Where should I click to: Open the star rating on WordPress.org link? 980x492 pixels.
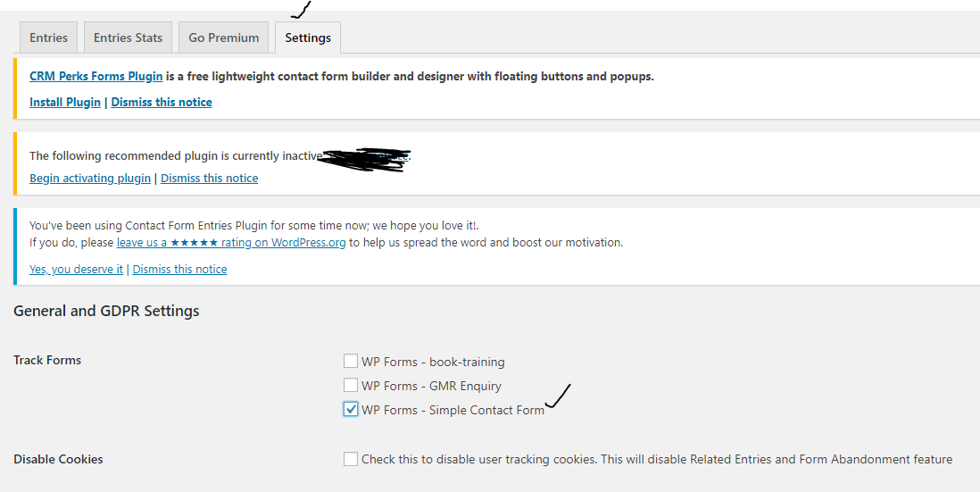[231, 243]
